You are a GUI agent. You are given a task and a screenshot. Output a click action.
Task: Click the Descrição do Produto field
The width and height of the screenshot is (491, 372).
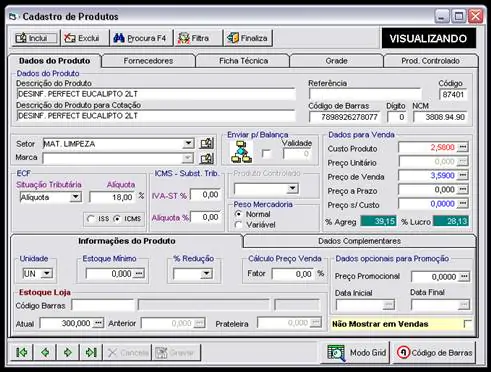point(156,94)
